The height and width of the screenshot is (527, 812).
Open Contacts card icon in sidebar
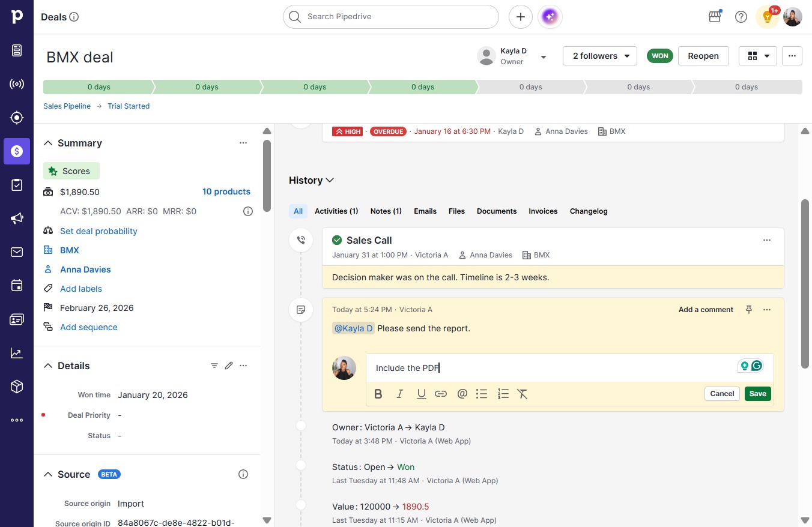[17, 319]
